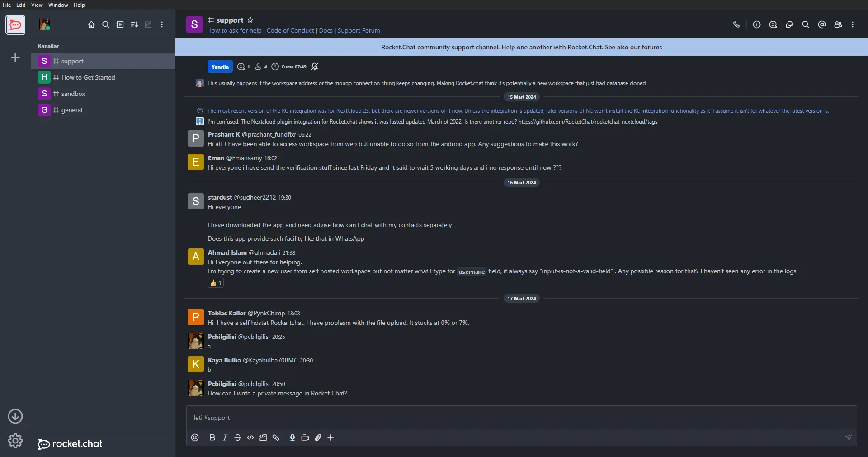
Task: Open emoji picker in composer
Action: pyautogui.click(x=195, y=438)
